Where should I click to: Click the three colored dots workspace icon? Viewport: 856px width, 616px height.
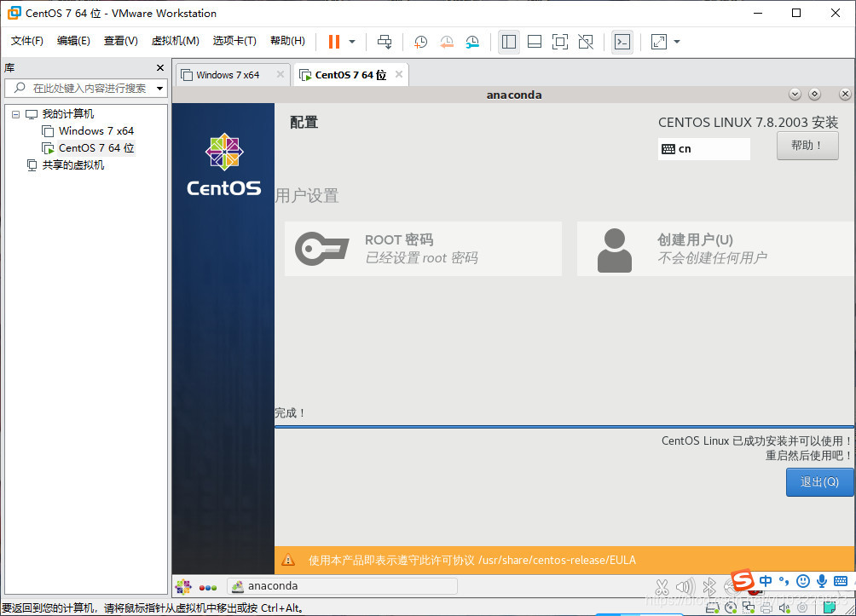tap(208, 588)
